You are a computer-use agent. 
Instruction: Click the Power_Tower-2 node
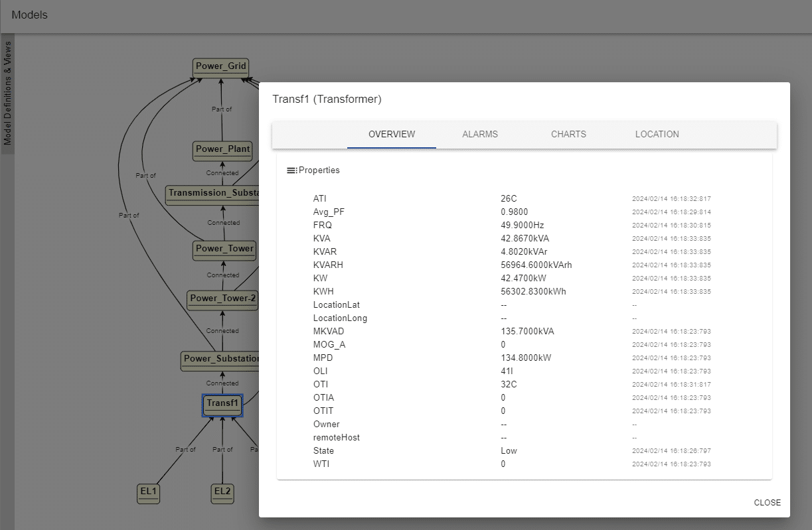224,298
